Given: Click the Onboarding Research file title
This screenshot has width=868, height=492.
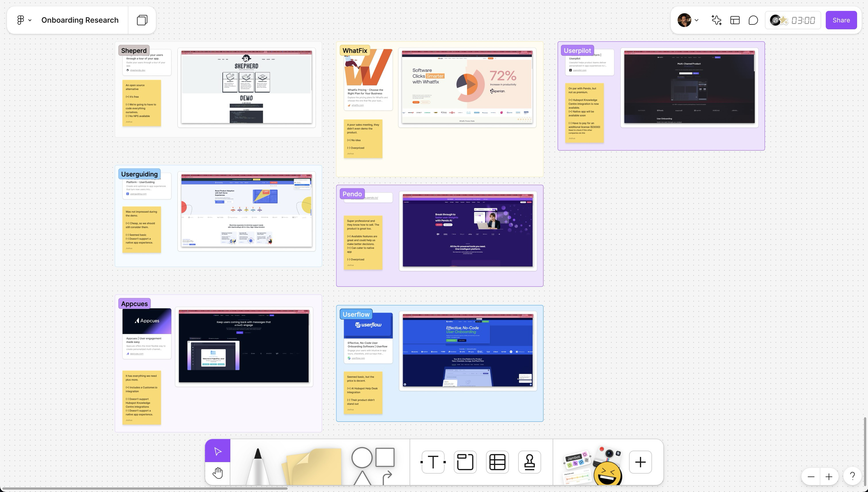Looking at the screenshot, I should (x=80, y=20).
